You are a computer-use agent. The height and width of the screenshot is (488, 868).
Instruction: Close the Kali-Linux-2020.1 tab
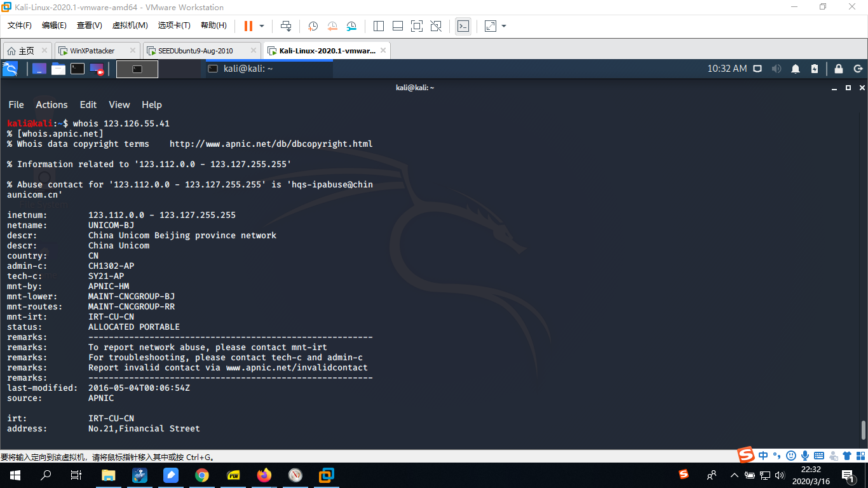(x=382, y=50)
